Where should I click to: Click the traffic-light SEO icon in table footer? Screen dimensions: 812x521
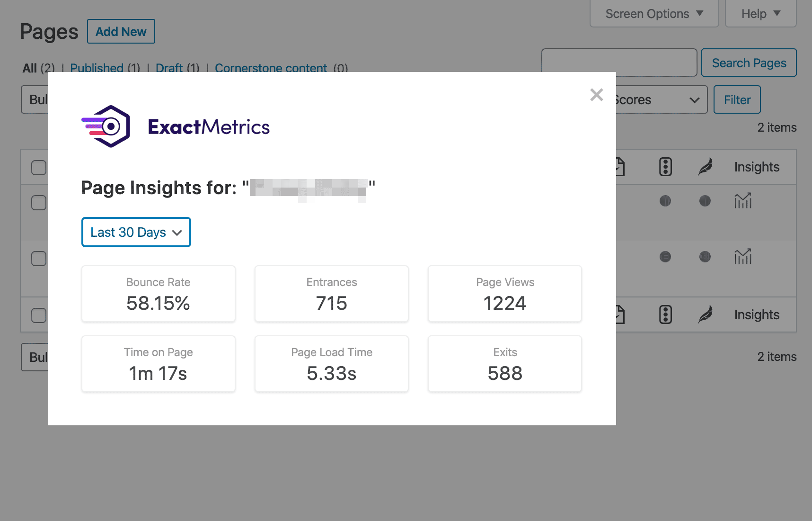[x=665, y=314]
